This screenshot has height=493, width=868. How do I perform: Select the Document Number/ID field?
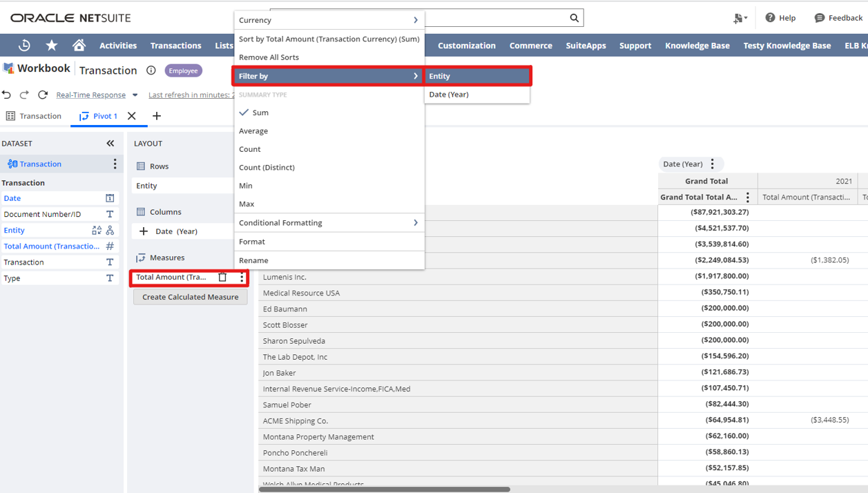coord(59,214)
